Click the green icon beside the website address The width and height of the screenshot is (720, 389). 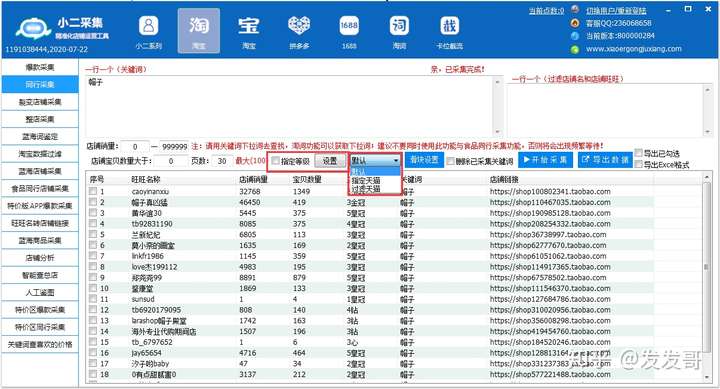pos(575,49)
